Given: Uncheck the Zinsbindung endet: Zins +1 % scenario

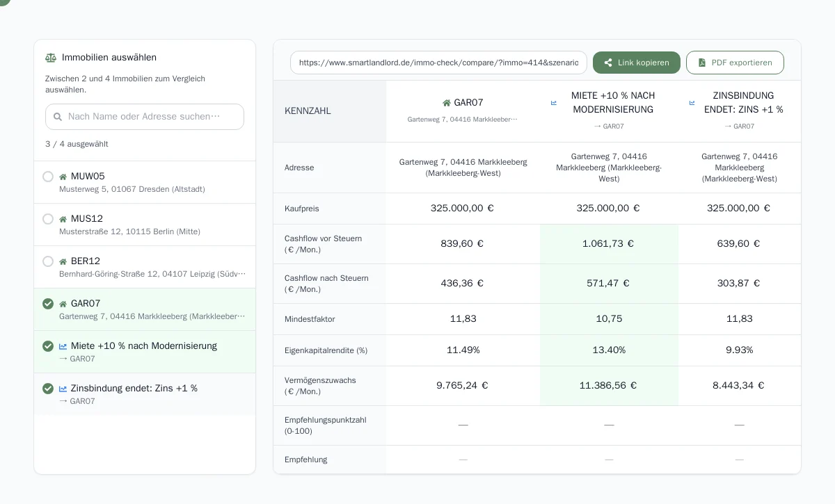Looking at the screenshot, I should tap(48, 389).
